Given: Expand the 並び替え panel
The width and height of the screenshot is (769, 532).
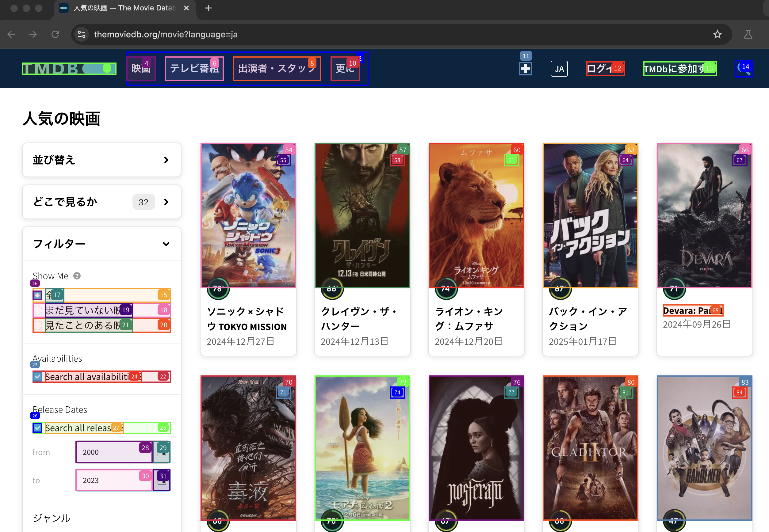Looking at the screenshot, I should [x=101, y=160].
